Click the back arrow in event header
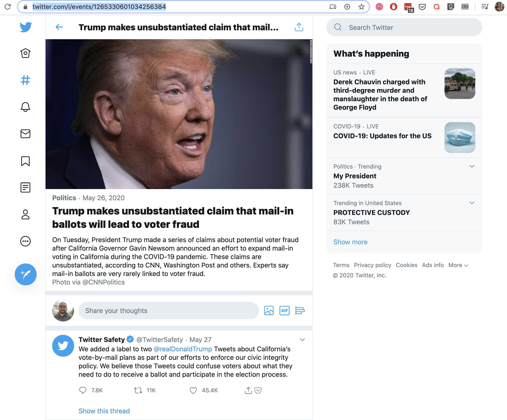Screen dimensions: 507x420 pos(59,27)
